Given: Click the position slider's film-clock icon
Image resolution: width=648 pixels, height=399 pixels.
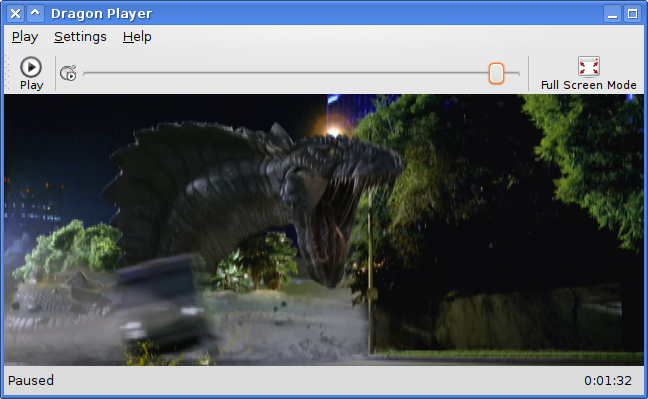Looking at the screenshot, I should point(68,73).
